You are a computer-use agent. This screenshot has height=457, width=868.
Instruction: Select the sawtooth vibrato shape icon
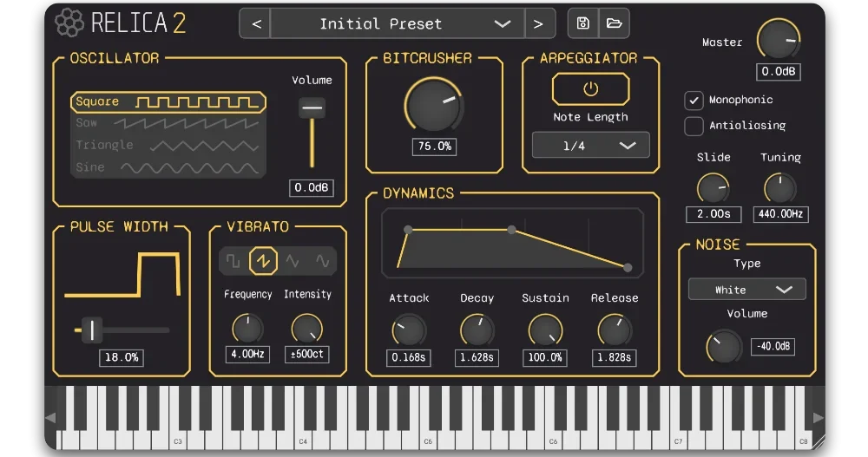point(263,260)
